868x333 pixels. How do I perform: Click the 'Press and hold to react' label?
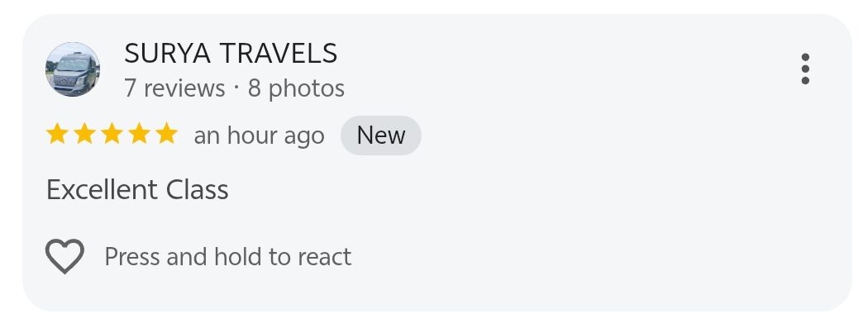click(227, 257)
